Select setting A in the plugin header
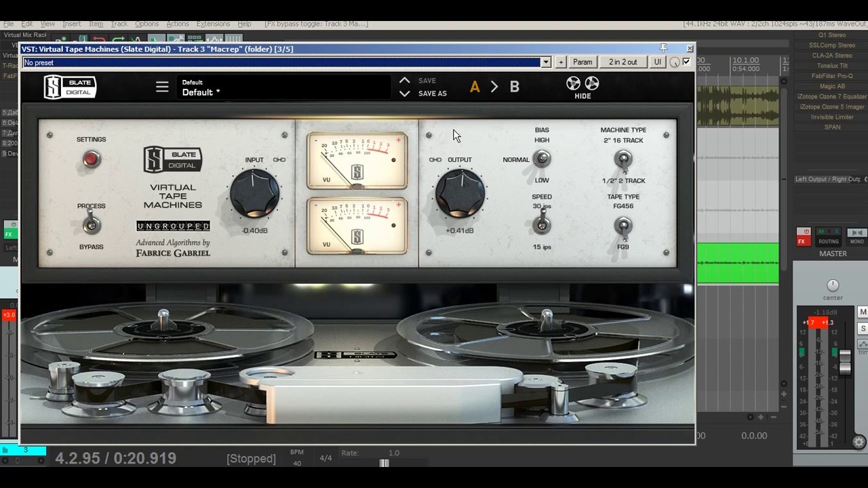This screenshot has height=488, width=868. [475, 87]
